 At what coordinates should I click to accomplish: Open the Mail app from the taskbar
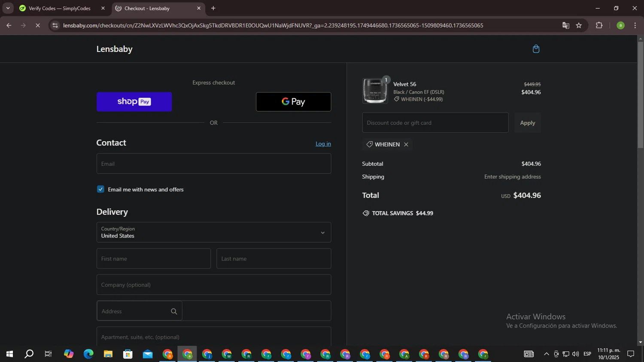click(x=148, y=354)
